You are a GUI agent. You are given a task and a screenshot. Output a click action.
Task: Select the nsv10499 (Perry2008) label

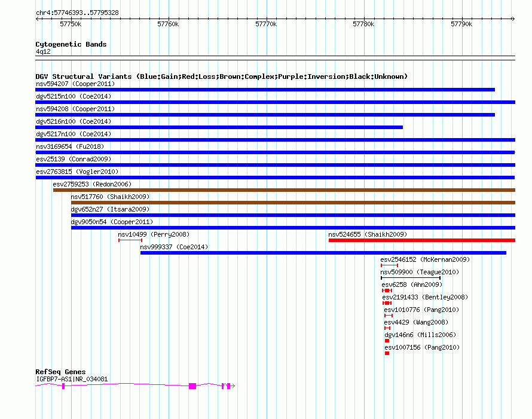click(154, 234)
